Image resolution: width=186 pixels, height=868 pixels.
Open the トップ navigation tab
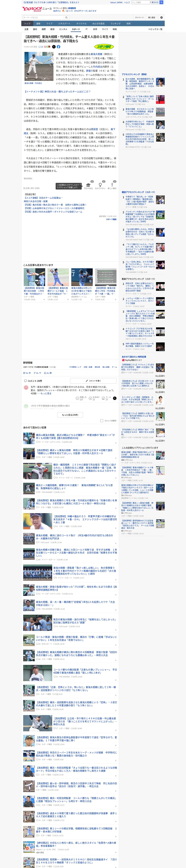point(27,24)
